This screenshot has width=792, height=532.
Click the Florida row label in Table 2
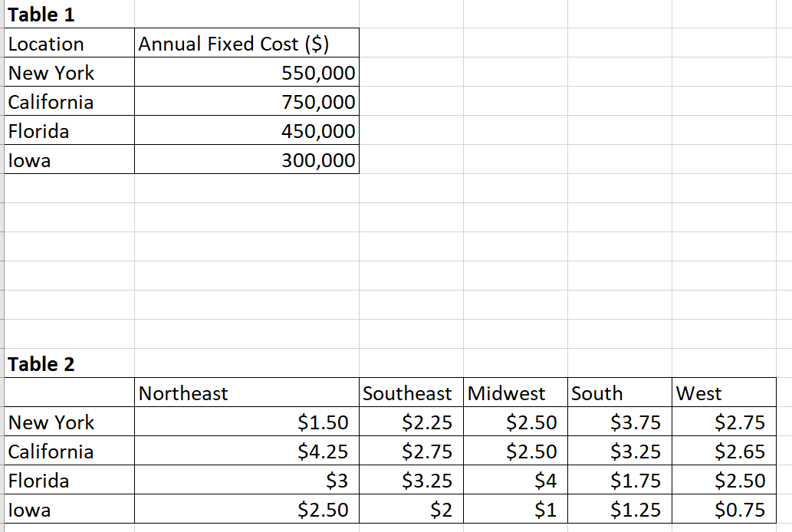click(69, 480)
